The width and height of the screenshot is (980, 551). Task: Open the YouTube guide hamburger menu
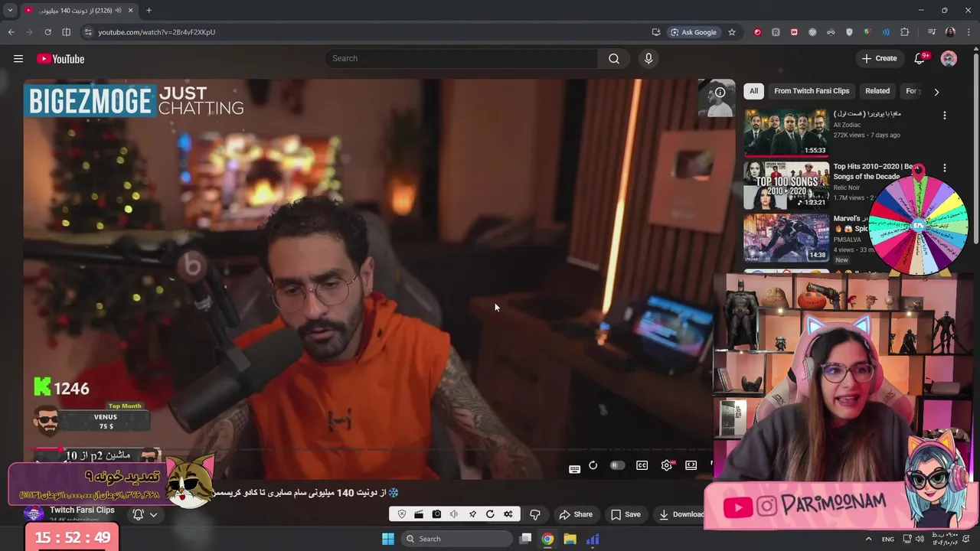18,58
